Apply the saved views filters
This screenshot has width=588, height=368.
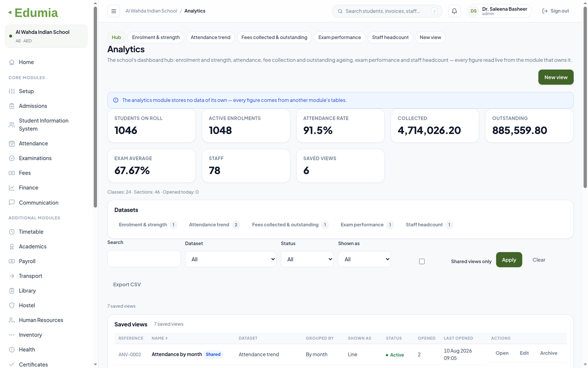[509, 260]
